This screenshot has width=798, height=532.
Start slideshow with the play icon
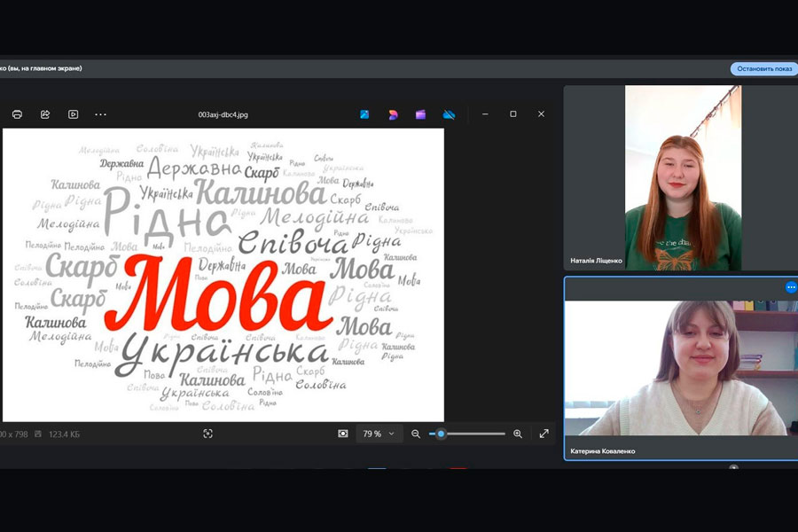[73, 114]
